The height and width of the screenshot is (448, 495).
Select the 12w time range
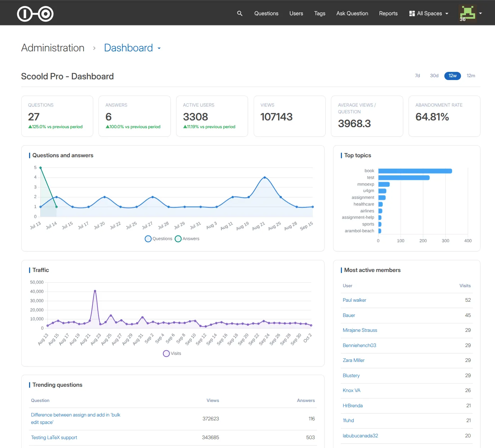tap(452, 76)
